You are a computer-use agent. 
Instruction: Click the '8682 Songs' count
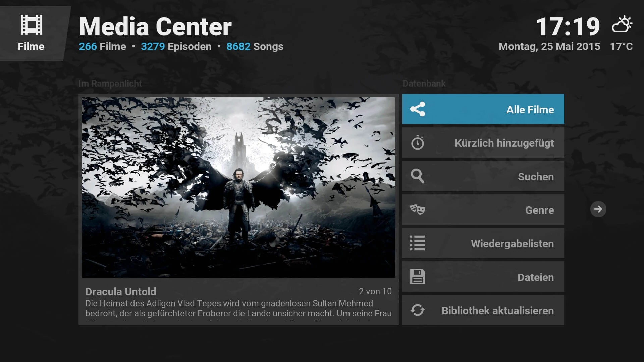click(x=255, y=46)
